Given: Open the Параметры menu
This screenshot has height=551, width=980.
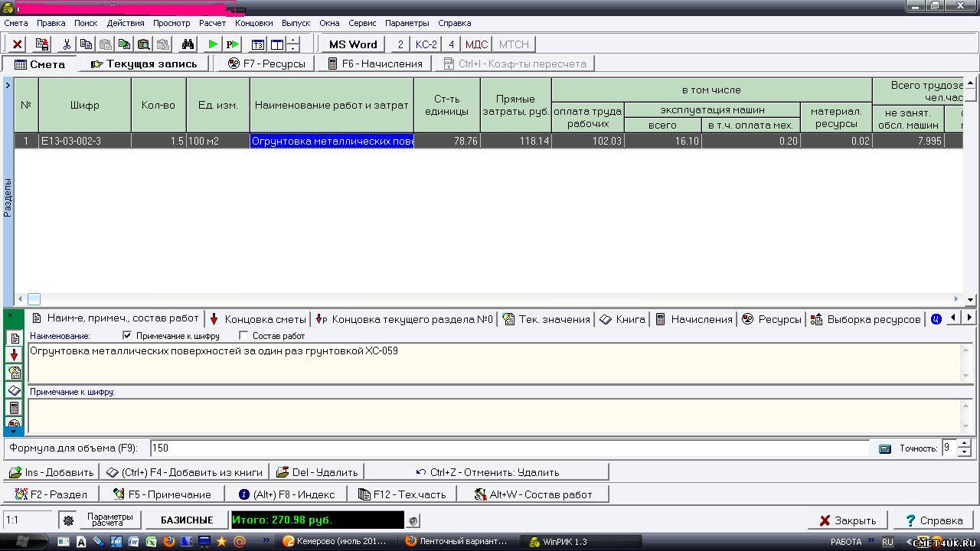Looking at the screenshot, I should (407, 23).
